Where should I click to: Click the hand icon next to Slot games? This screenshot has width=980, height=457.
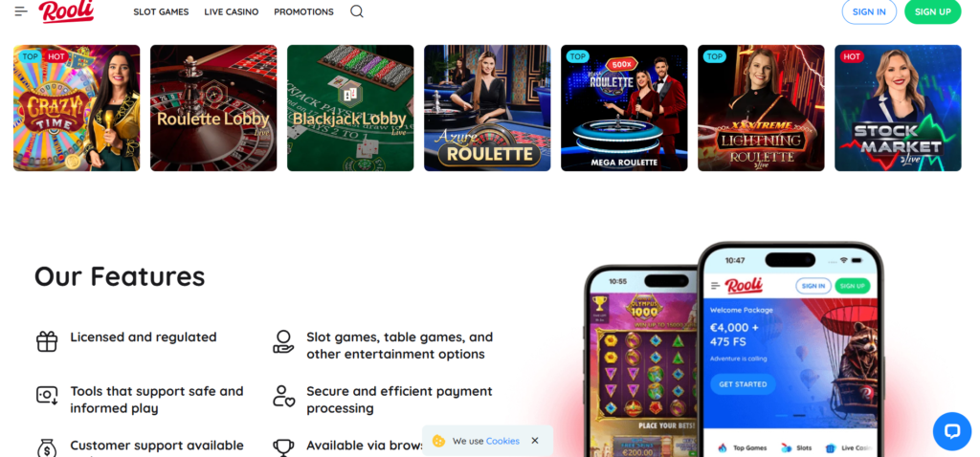point(283,341)
